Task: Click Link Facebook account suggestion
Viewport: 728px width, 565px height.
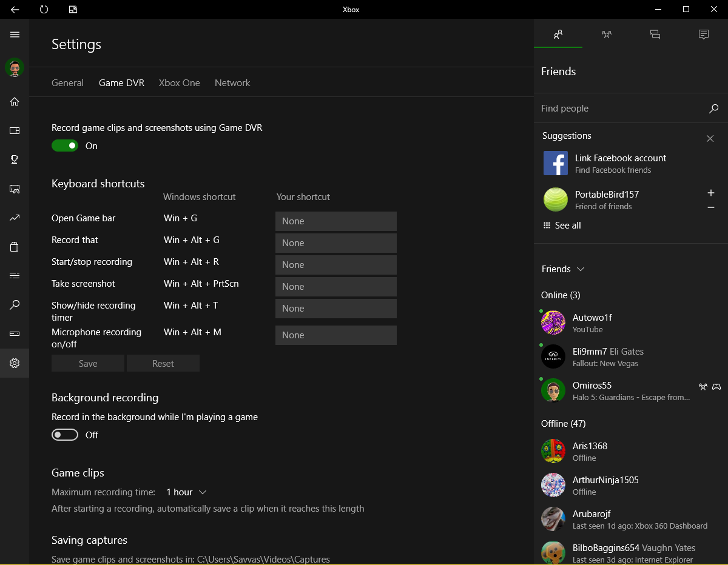Action: [x=631, y=163]
